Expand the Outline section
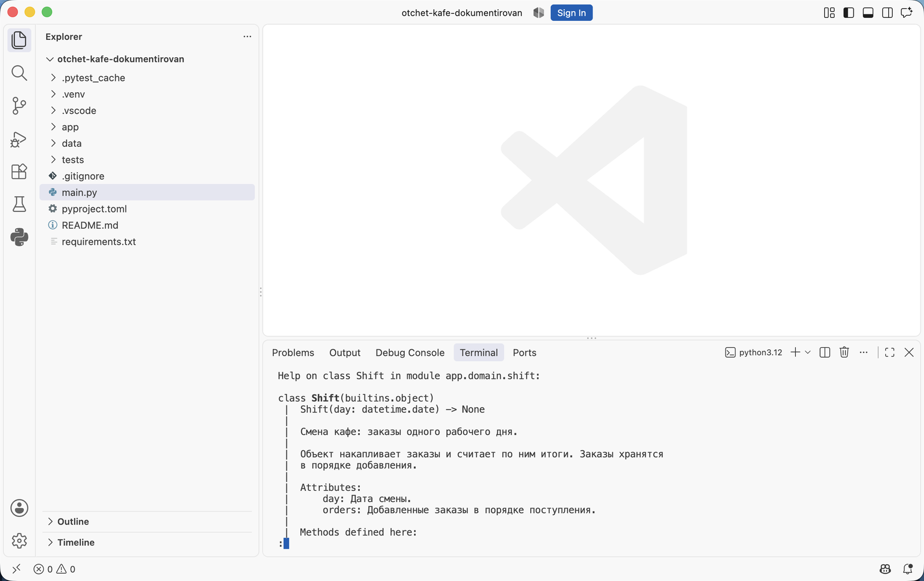The image size is (924, 581). [147, 522]
